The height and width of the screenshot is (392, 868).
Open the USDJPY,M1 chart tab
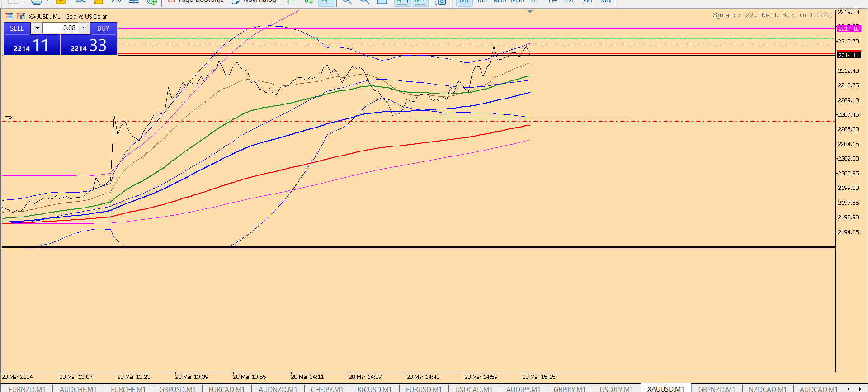(617, 389)
